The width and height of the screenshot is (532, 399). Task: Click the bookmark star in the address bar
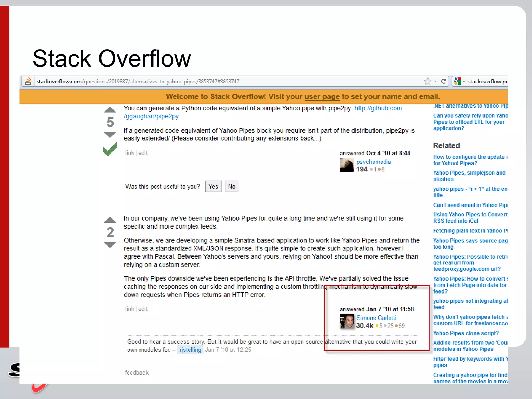(428, 81)
